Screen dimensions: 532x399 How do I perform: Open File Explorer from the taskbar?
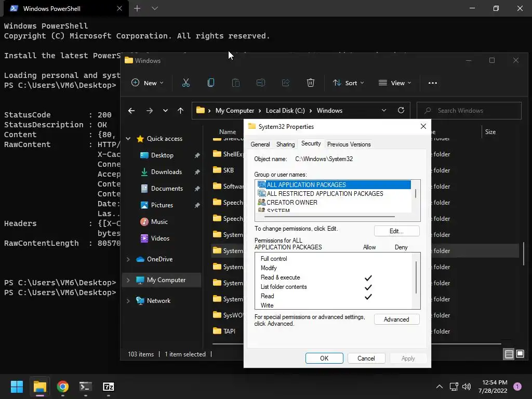click(39, 387)
